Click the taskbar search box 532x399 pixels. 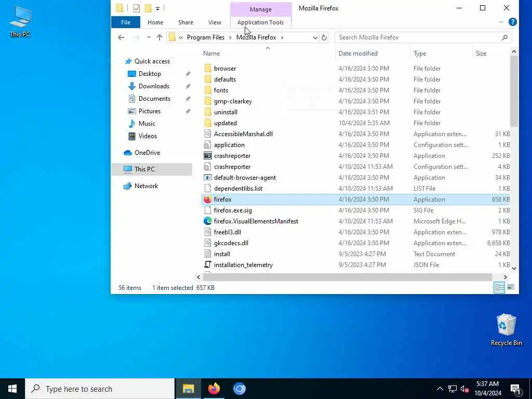[100, 389]
